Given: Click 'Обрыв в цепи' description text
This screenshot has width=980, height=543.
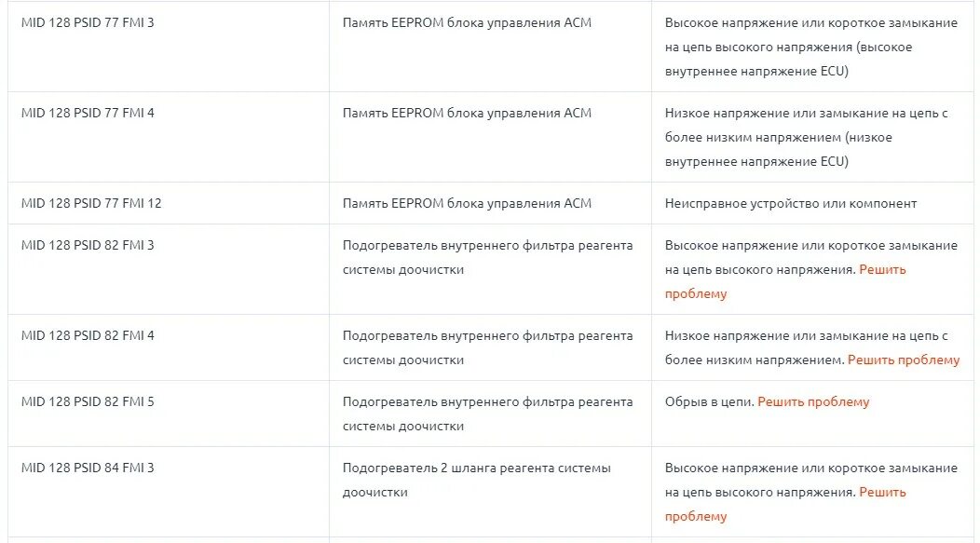Looking at the screenshot, I should [709, 401].
